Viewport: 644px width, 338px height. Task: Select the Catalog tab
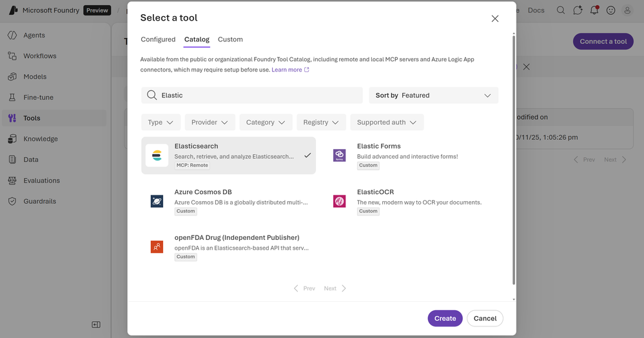click(x=197, y=39)
